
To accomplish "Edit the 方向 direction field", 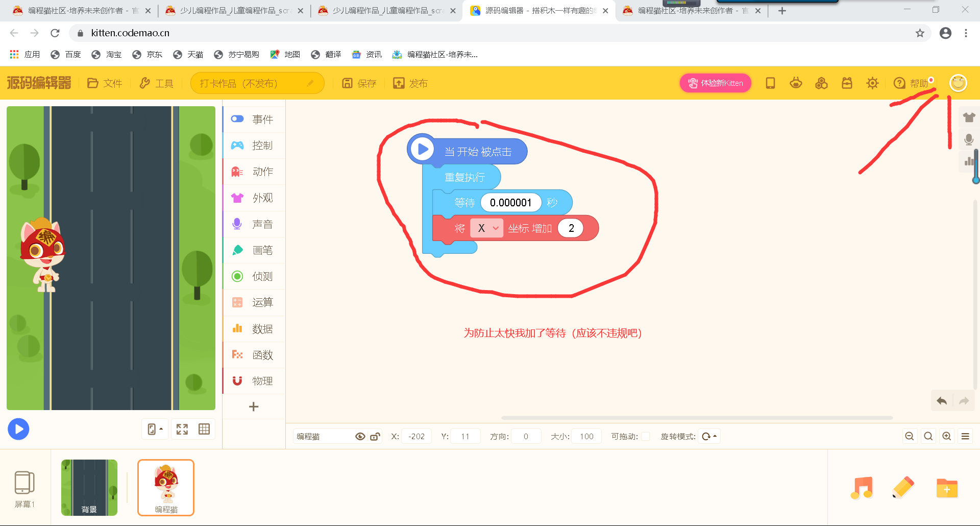I will [x=526, y=436].
